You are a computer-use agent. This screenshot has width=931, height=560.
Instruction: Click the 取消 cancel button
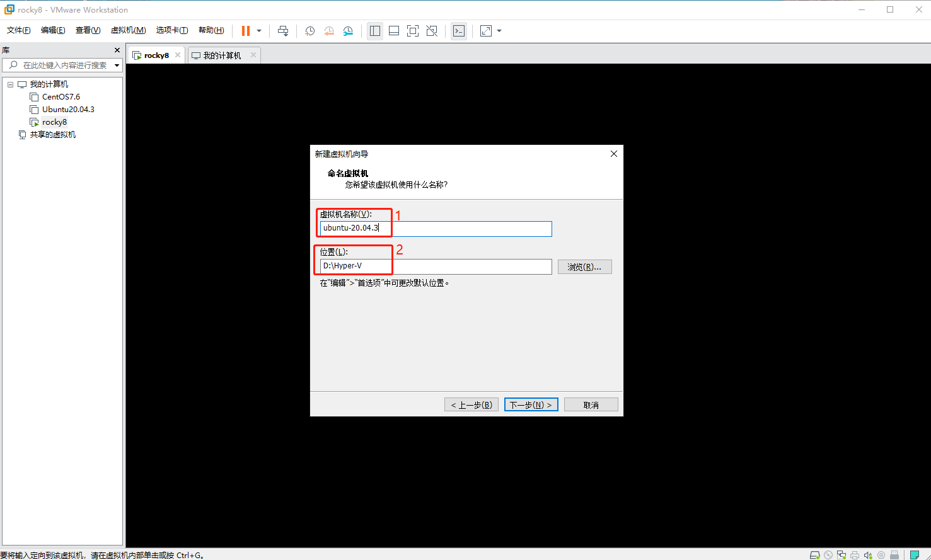(591, 404)
